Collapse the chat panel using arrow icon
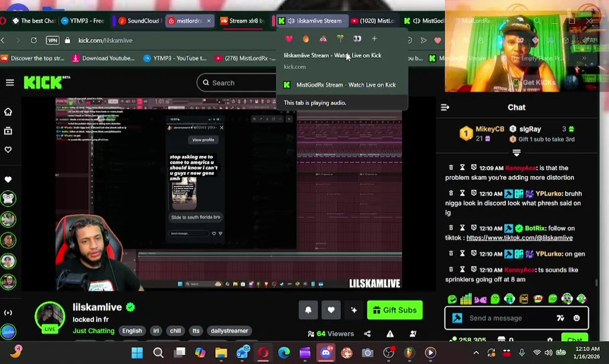This screenshot has height=364, width=609. point(445,107)
